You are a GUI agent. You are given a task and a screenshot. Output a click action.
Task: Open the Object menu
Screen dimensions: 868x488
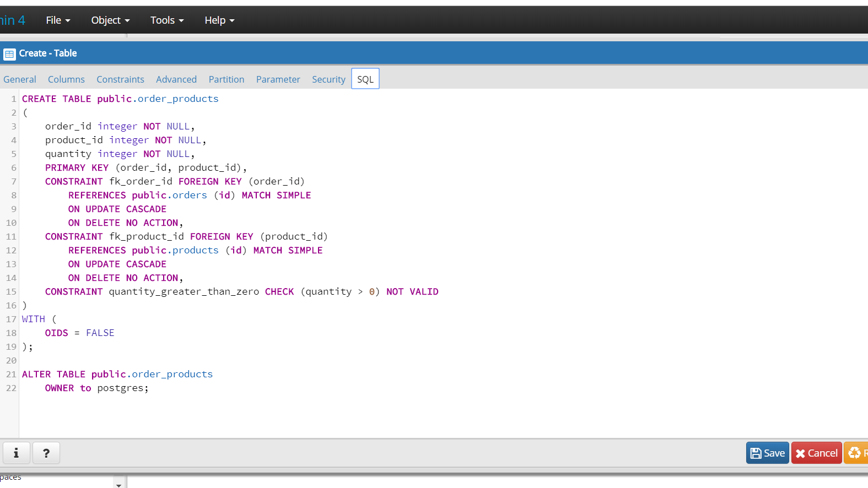pos(110,20)
